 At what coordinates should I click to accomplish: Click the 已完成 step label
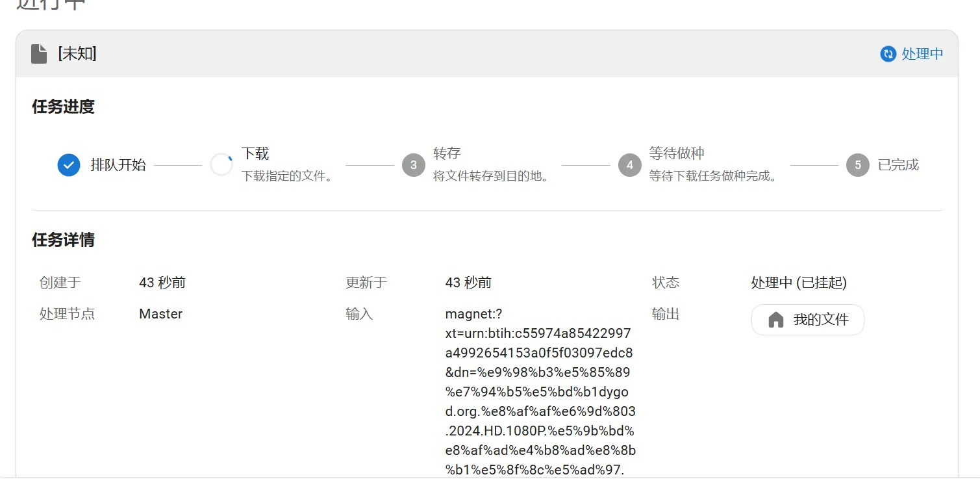898,165
